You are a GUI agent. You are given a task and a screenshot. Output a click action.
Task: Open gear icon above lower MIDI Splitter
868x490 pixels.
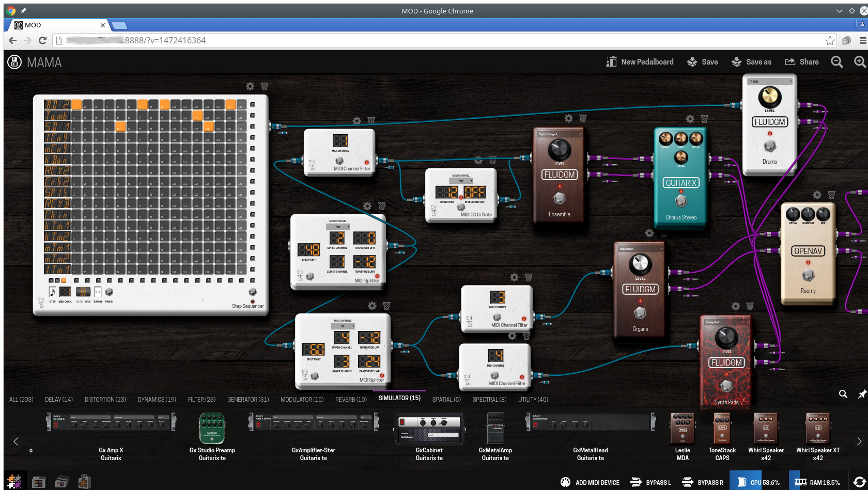click(372, 306)
